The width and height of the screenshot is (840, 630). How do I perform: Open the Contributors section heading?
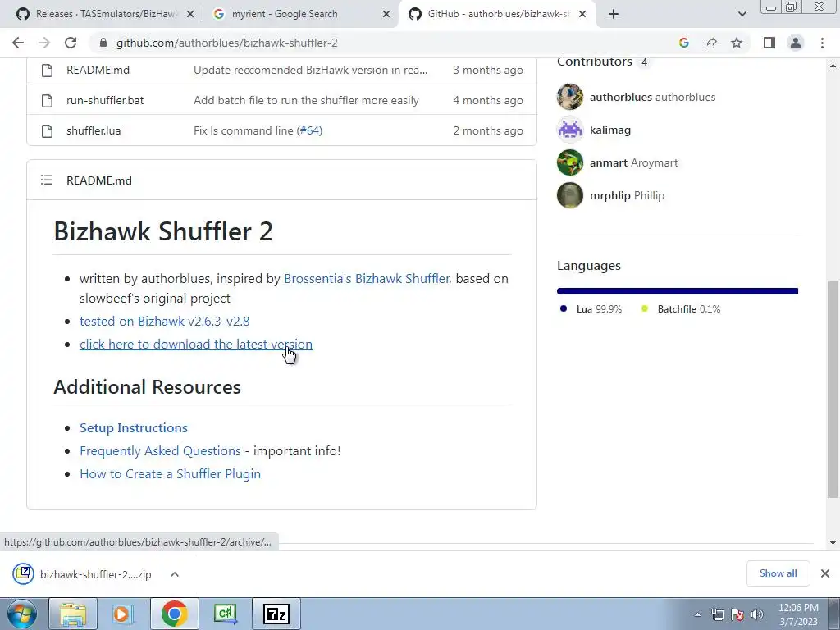pyautogui.click(x=595, y=62)
